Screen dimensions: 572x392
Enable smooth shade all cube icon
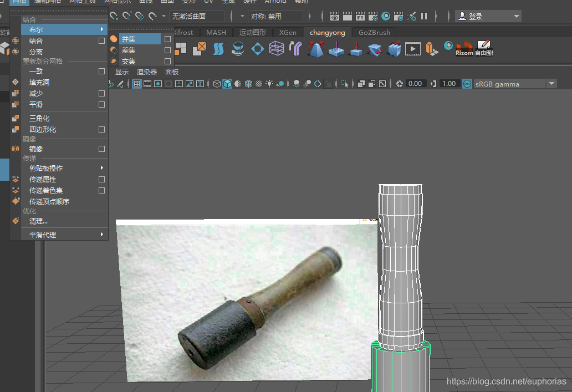point(227,84)
